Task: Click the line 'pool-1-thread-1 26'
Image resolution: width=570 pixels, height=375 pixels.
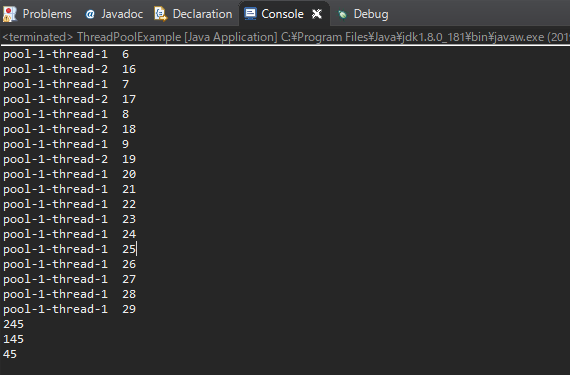Action: pos(69,264)
